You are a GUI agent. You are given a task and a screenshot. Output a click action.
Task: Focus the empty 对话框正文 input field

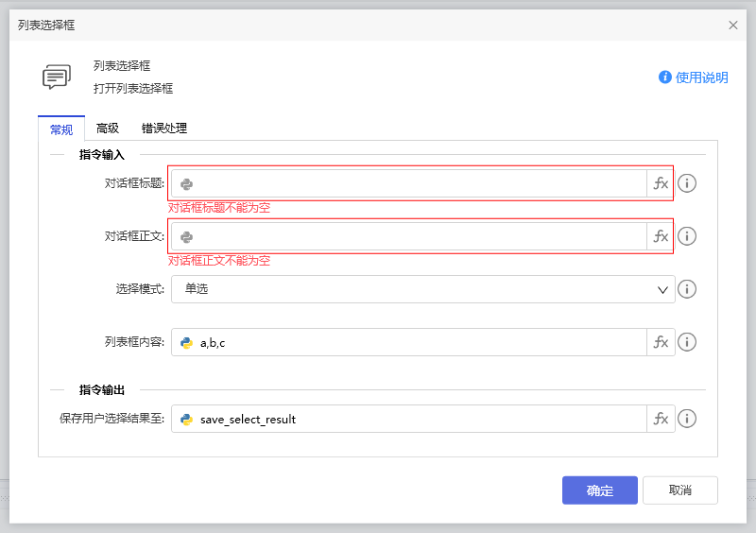click(416, 236)
